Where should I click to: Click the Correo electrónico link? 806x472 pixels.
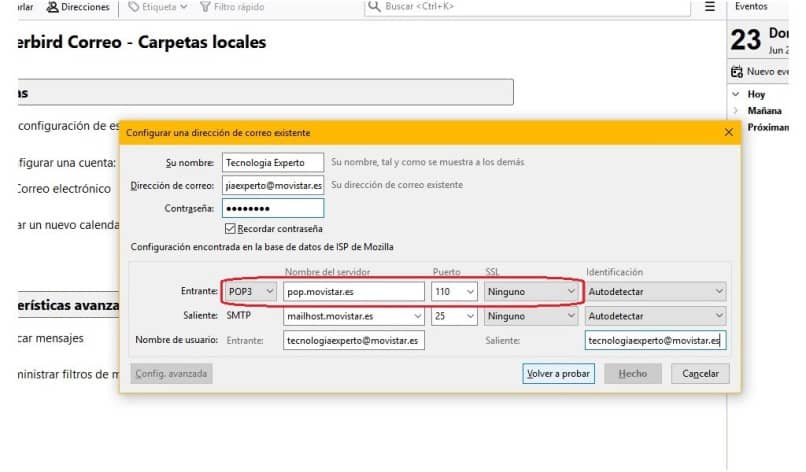[64, 189]
